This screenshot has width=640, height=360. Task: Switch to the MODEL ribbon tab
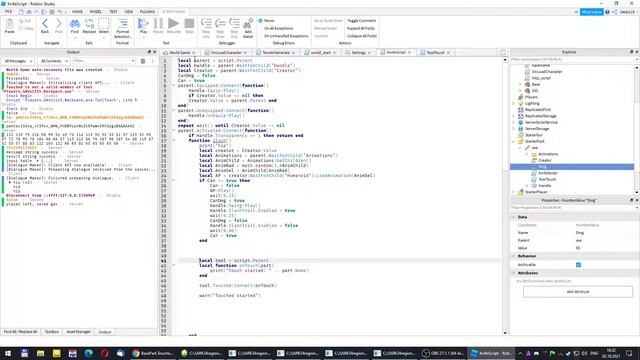coord(96,11)
